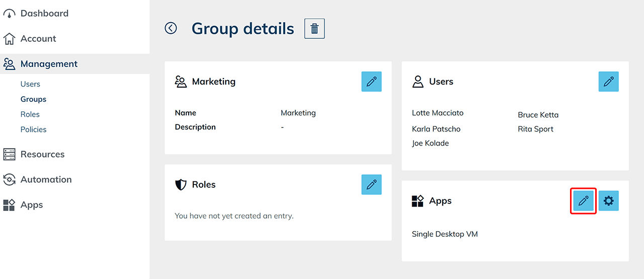Open Account in the sidebar

point(38,39)
